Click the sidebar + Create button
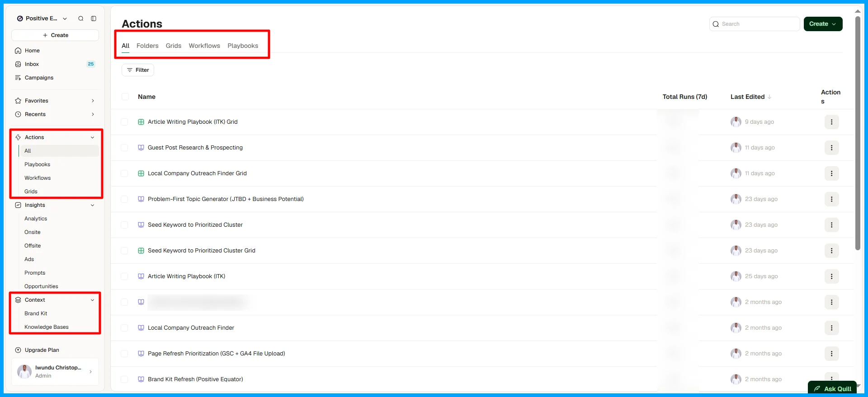Viewport: 868px width, 397px height. 55,35
